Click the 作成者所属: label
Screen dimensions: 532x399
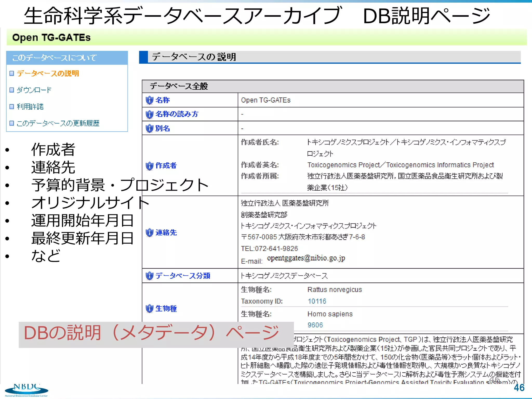pos(260,176)
